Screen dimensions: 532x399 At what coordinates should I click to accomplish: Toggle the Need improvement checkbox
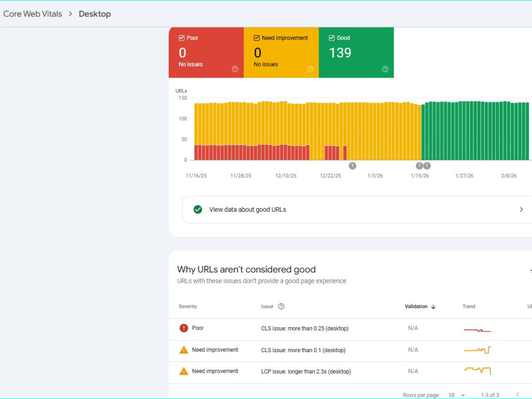click(257, 38)
